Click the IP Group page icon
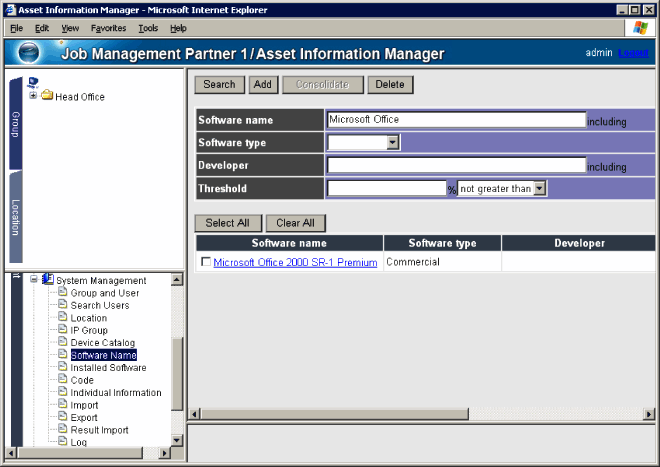This screenshot has width=660, height=467. [x=62, y=330]
